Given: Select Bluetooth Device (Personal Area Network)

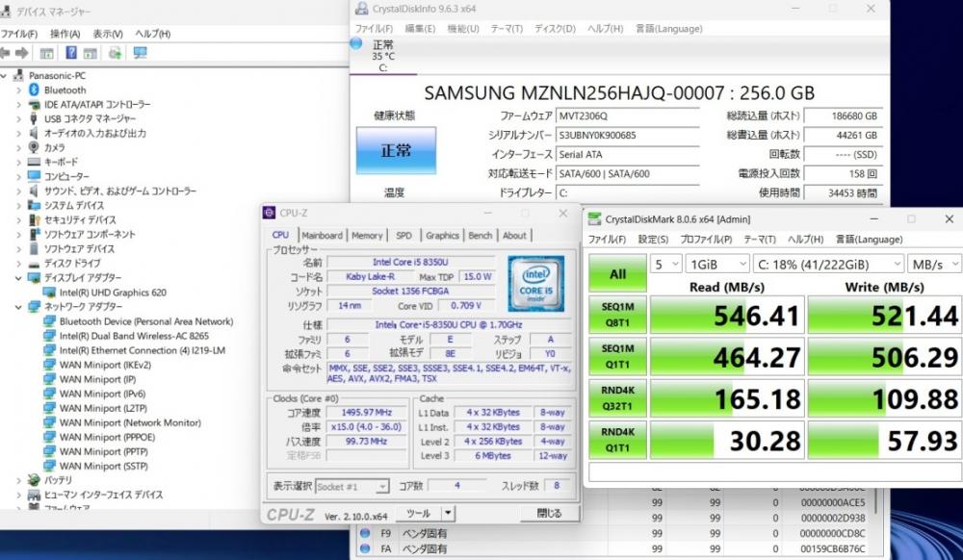Looking at the screenshot, I should pyautogui.click(x=146, y=321).
